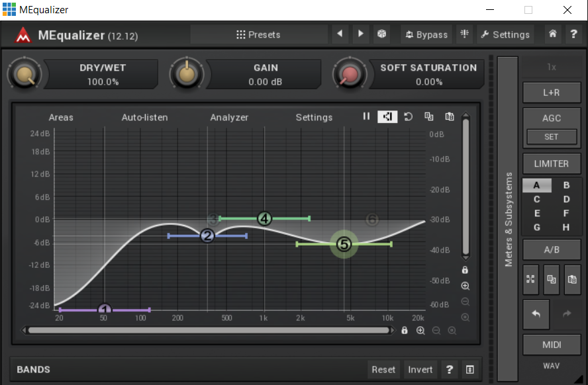The height and width of the screenshot is (385, 588).
Task: Undo the last change
Action: click(536, 314)
